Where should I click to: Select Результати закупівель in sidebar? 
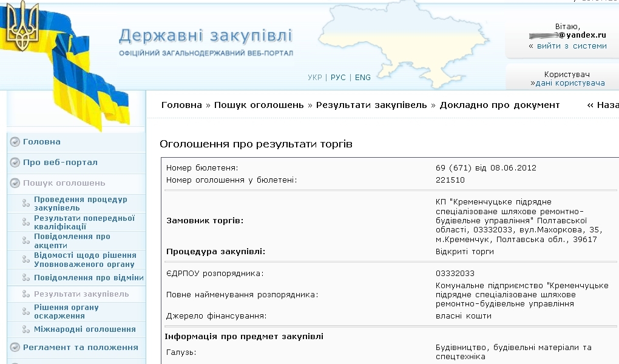[x=81, y=294]
